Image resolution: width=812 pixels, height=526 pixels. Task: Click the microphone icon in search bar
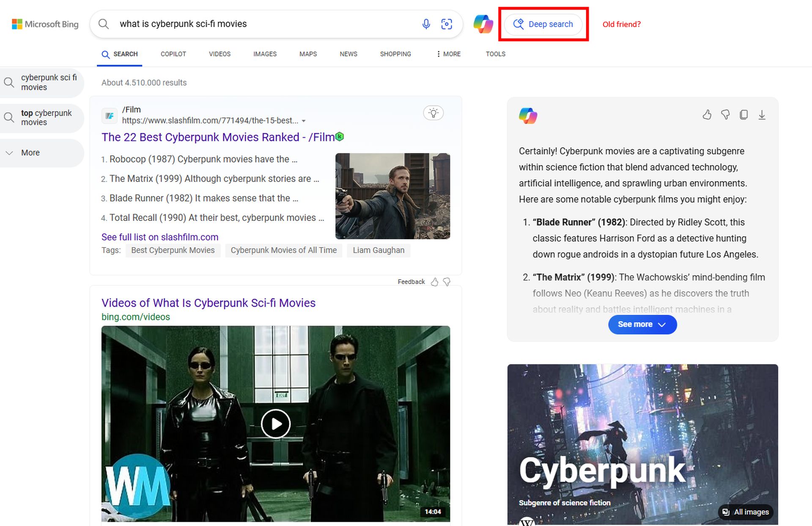coord(423,24)
